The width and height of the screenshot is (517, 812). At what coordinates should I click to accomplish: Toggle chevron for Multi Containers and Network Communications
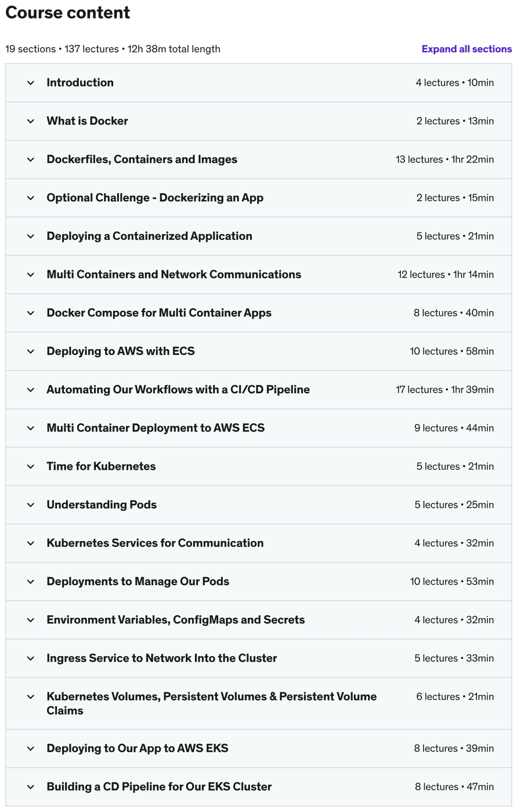(31, 274)
